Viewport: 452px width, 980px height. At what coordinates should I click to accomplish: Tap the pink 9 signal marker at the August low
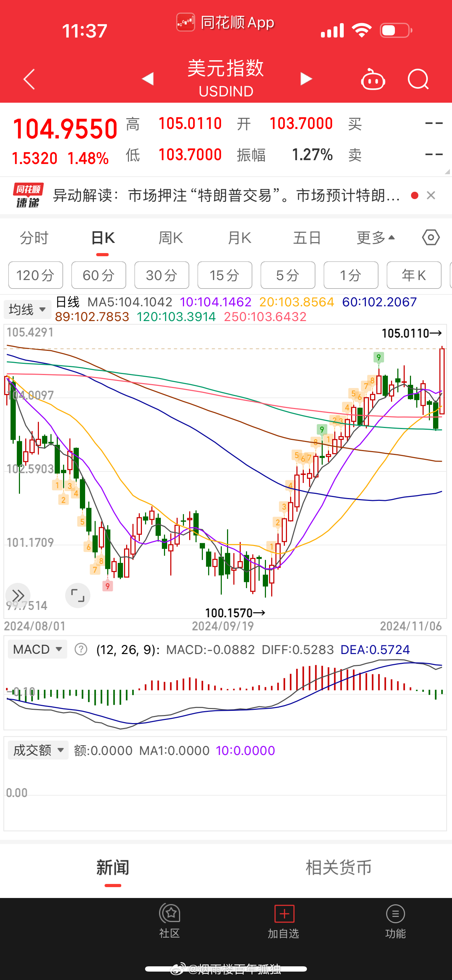pos(108,586)
